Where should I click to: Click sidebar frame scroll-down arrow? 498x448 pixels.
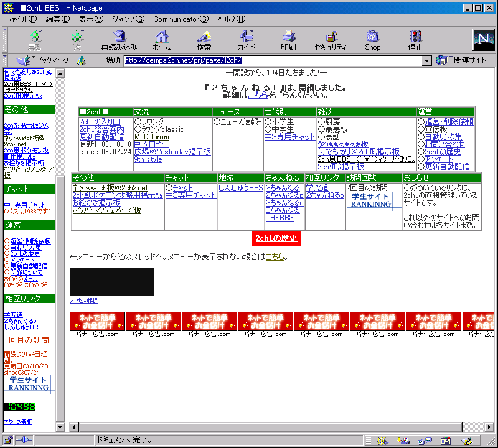coord(60,427)
